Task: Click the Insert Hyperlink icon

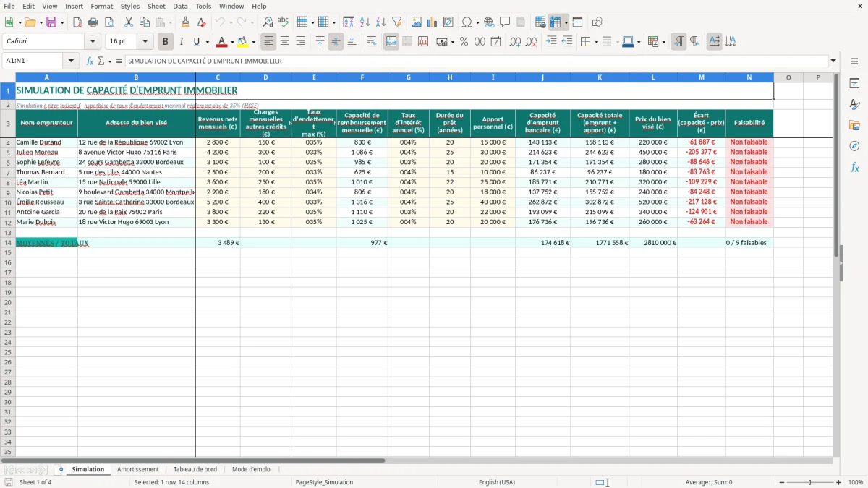Action: click(x=489, y=22)
